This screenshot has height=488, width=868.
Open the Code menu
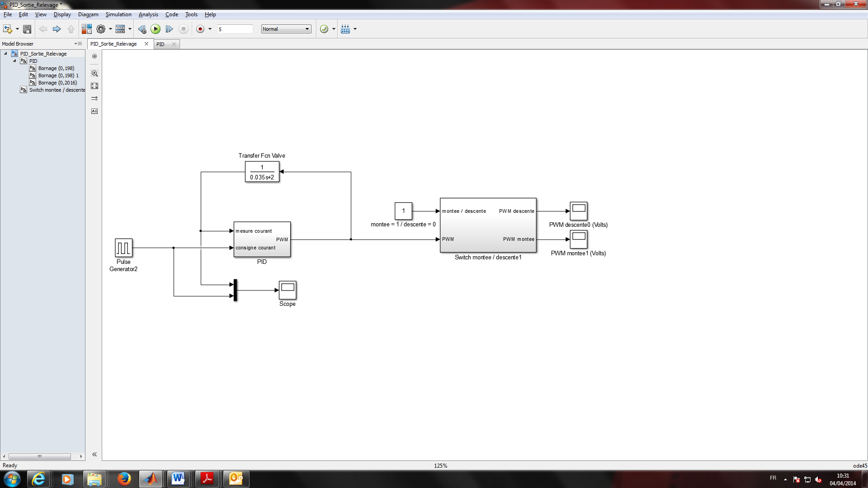point(171,14)
